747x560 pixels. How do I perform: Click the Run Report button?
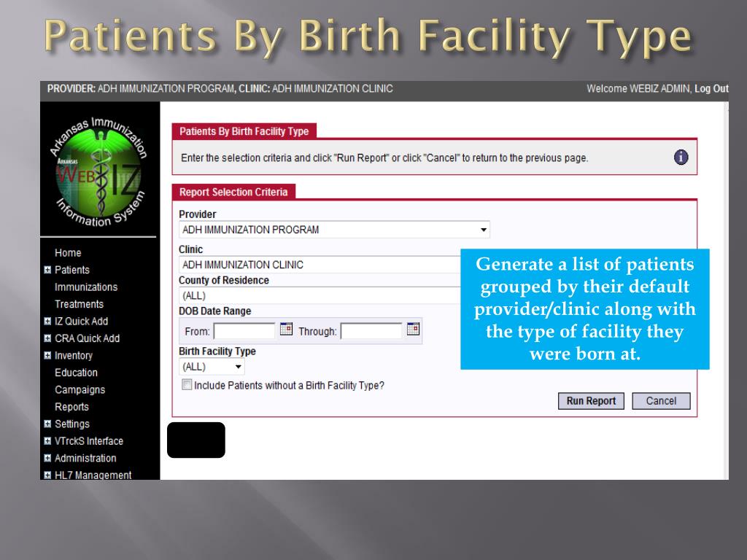(x=591, y=401)
